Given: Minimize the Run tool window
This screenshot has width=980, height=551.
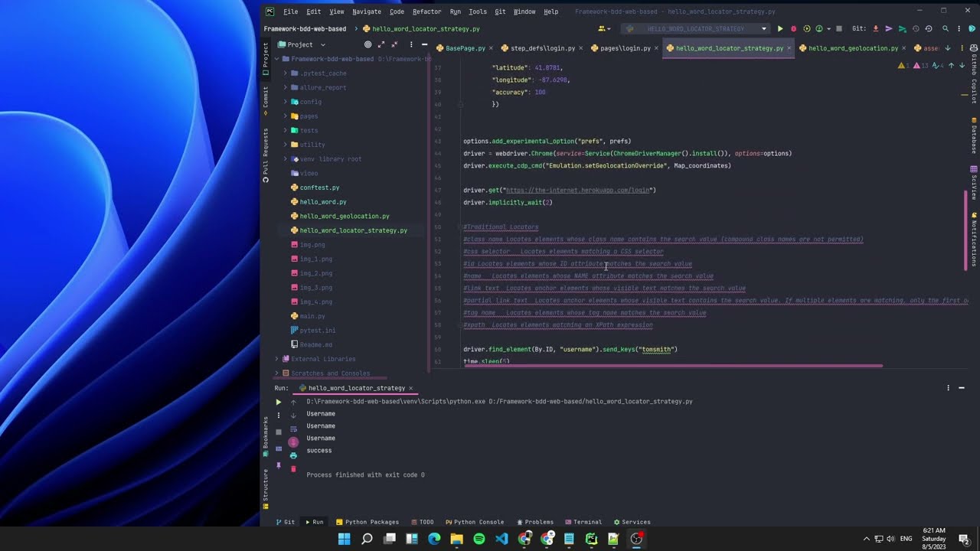Looking at the screenshot, I should pos(962,388).
